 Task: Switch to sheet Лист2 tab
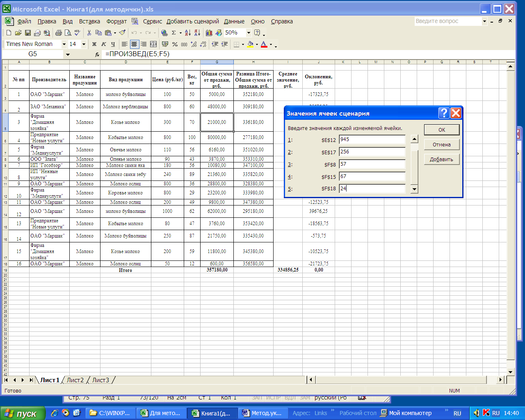75,380
